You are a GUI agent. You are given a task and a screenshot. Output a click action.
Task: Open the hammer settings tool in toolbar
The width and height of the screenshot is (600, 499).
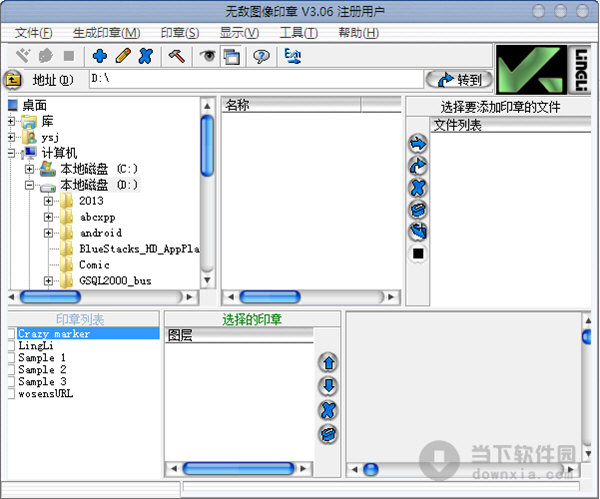click(x=176, y=56)
